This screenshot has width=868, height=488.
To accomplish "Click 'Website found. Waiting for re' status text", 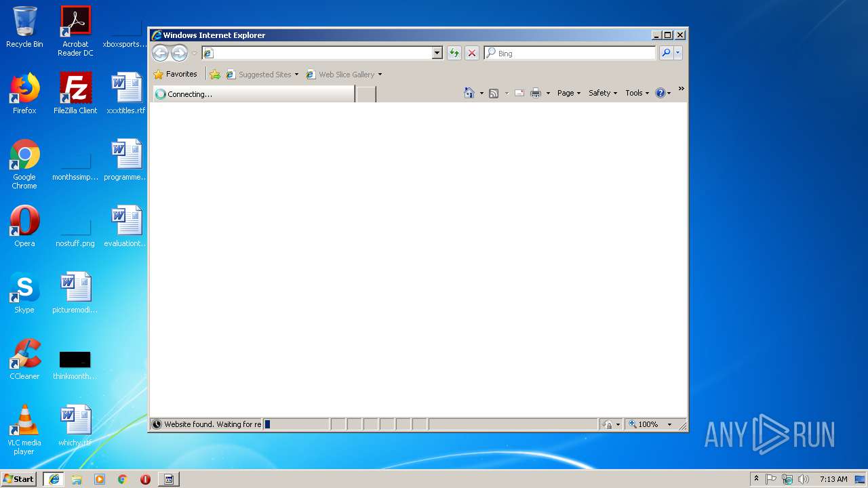I will (x=212, y=424).
